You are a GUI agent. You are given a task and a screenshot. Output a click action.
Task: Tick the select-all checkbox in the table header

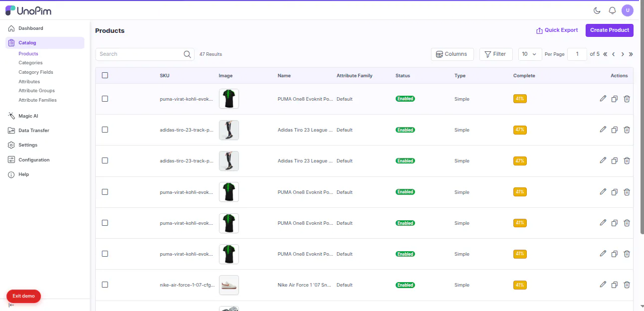coord(105,75)
